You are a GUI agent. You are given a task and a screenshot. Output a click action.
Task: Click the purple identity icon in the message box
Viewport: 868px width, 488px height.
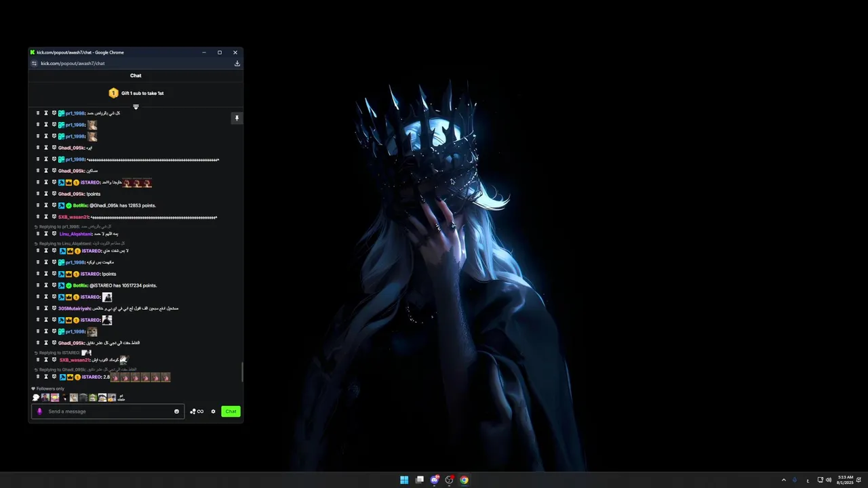tap(39, 411)
